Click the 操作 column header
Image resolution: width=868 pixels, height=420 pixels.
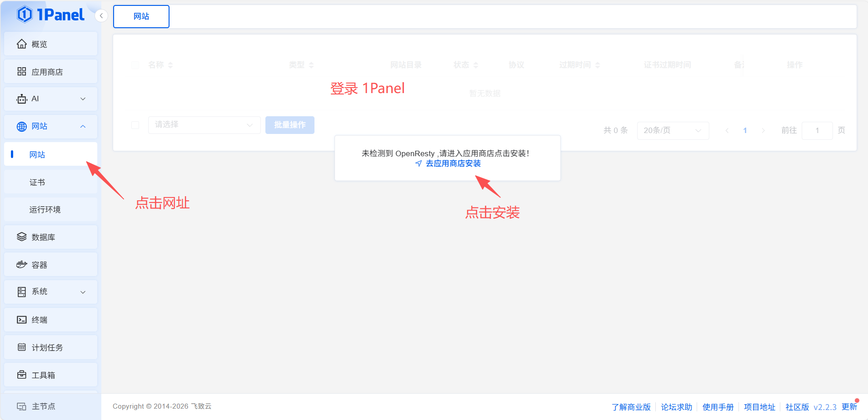point(795,65)
